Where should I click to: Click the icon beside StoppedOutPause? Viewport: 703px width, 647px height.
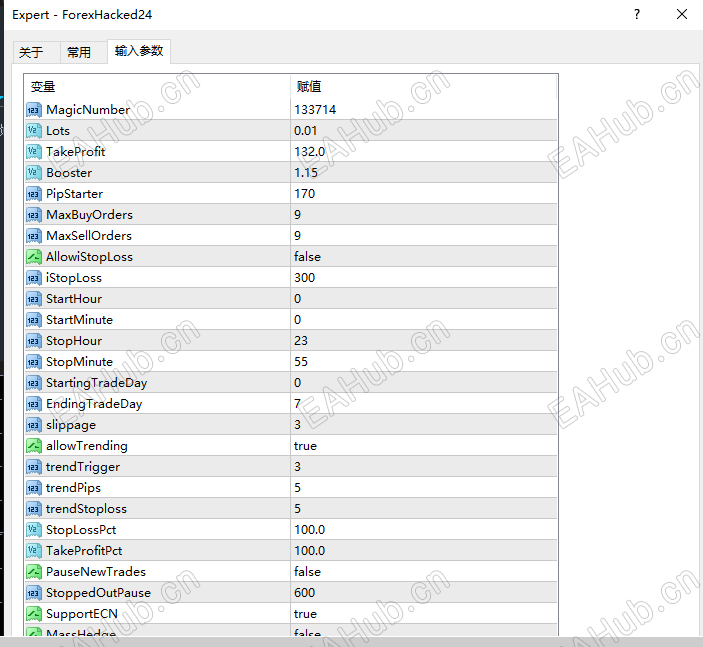34,593
